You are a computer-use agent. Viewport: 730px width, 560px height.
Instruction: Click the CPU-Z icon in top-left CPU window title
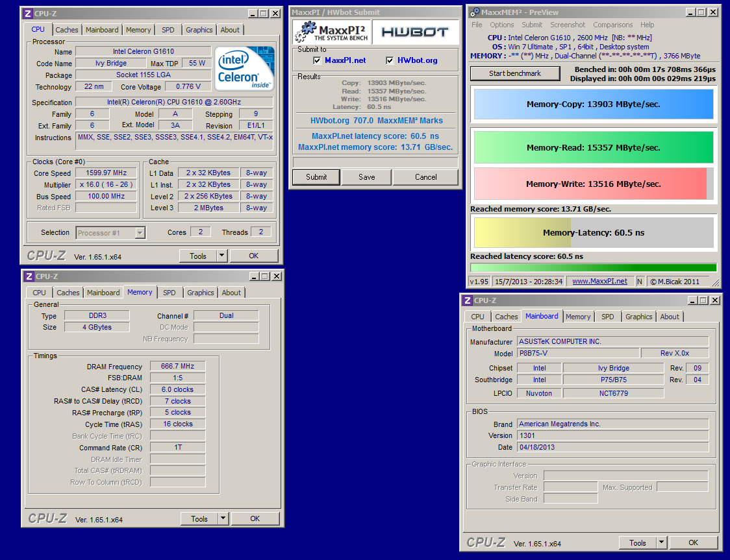(28, 14)
